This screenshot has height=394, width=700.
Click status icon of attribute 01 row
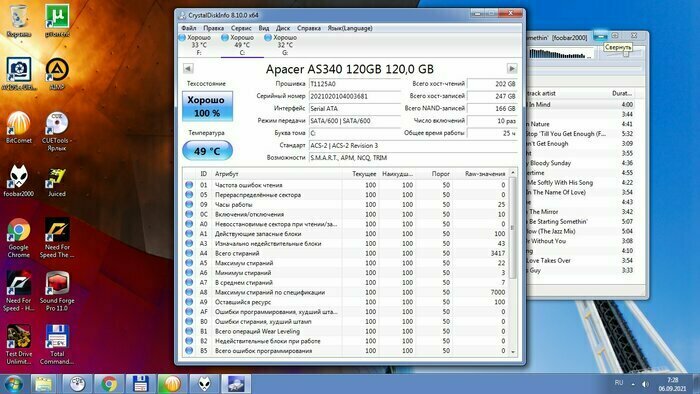click(189, 185)
